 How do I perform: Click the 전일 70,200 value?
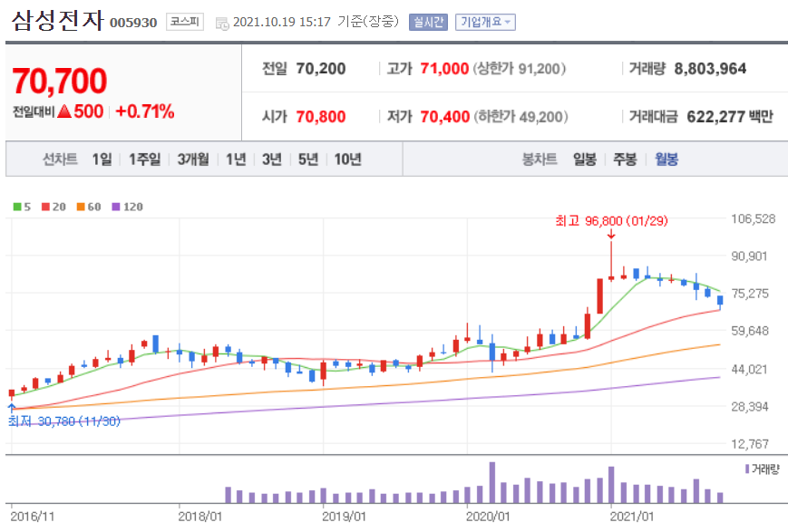point(321,68)
